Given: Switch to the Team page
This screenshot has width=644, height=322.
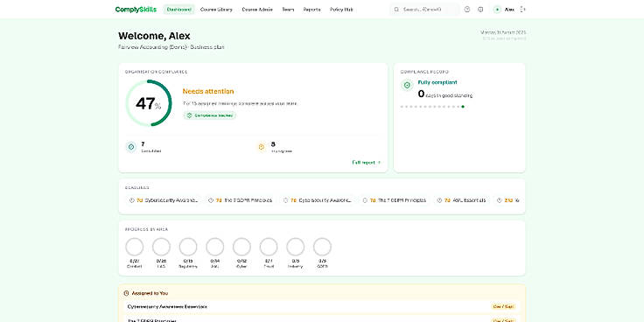Looking at the screenshot, I should [288, 10].
